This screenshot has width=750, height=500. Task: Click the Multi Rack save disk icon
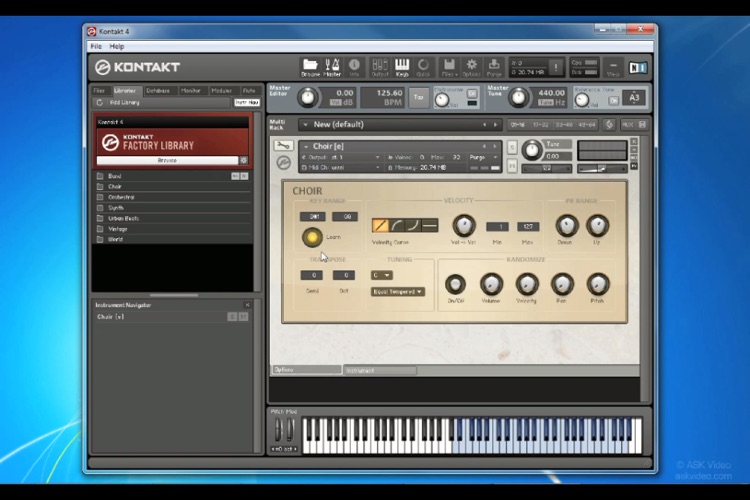(x=642, y=124)
